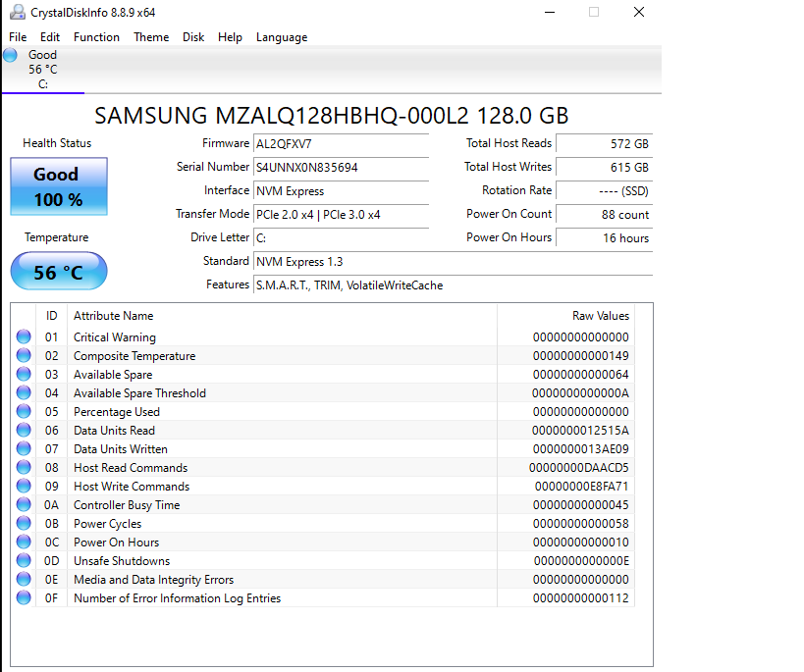Click the Good 100 % health status button
This screenshot has height=672, width=804.
(58, 186)
